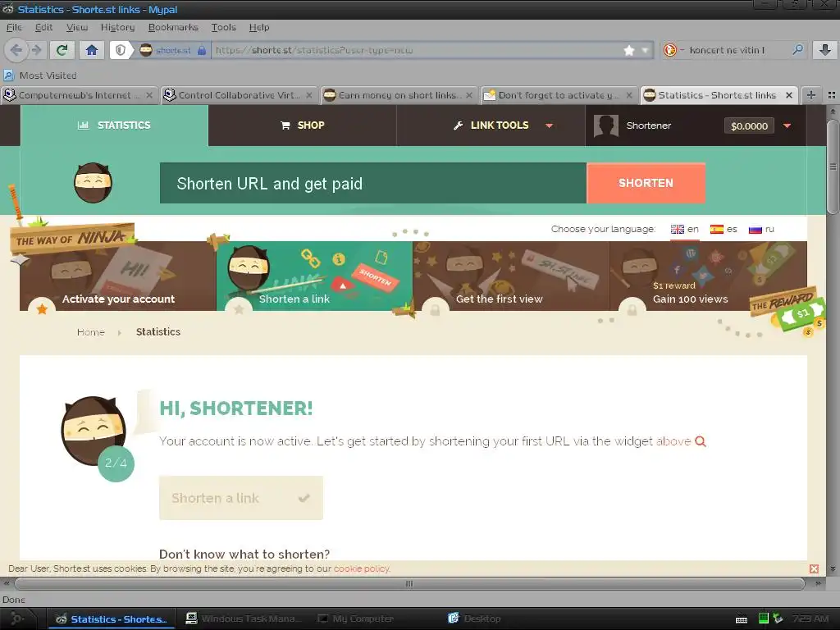This screenshot has width=840, height=630.
Task: Click the browser Back arrow button
Action: [16, 50]
